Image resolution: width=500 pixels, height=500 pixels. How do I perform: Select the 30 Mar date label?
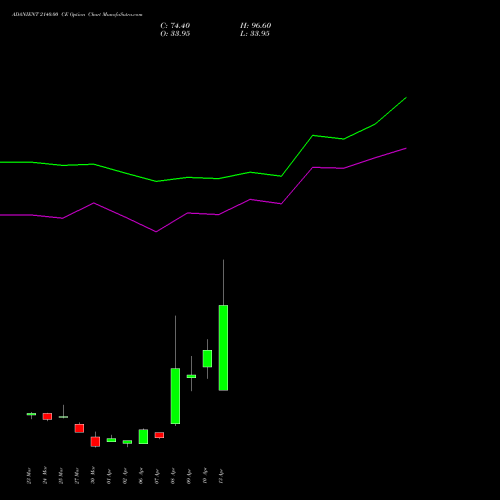pyautogui.click(x=93, y=476)
